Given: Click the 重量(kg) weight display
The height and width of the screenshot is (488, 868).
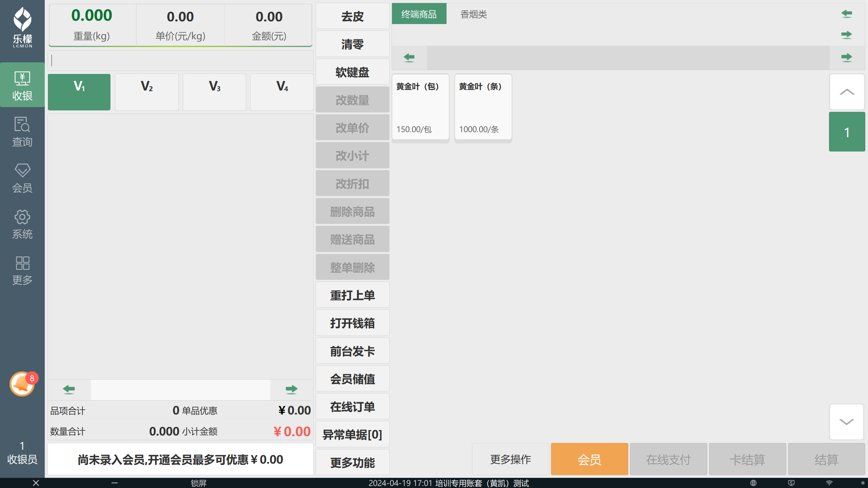Looking at the screenshot, I should point(92,25).
